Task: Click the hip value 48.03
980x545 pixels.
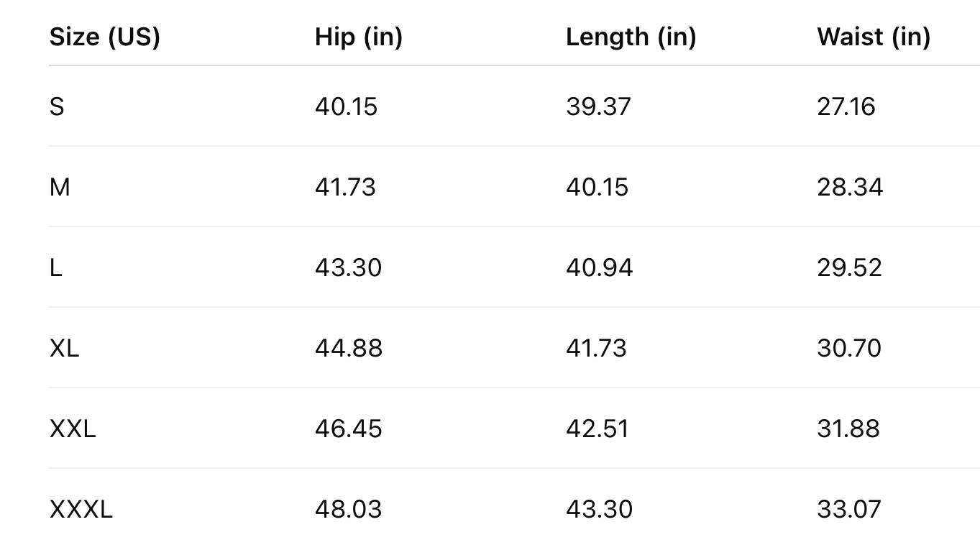Action: click(347, 509)
